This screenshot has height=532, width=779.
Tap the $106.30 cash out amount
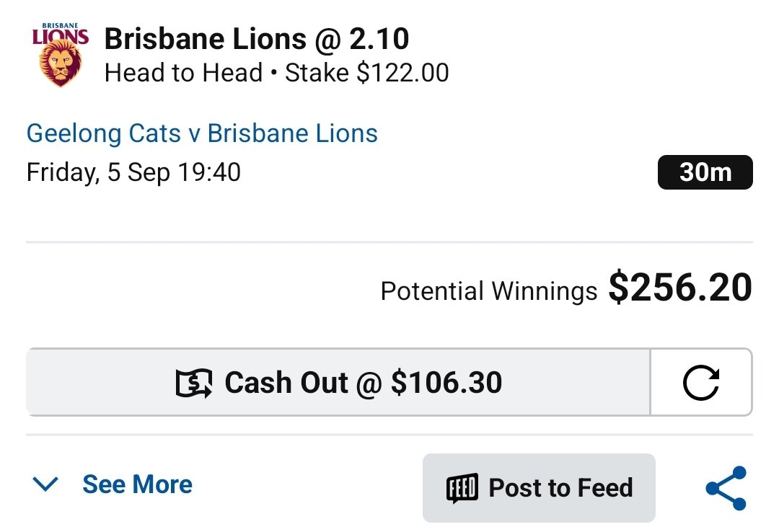click(446, 383)
